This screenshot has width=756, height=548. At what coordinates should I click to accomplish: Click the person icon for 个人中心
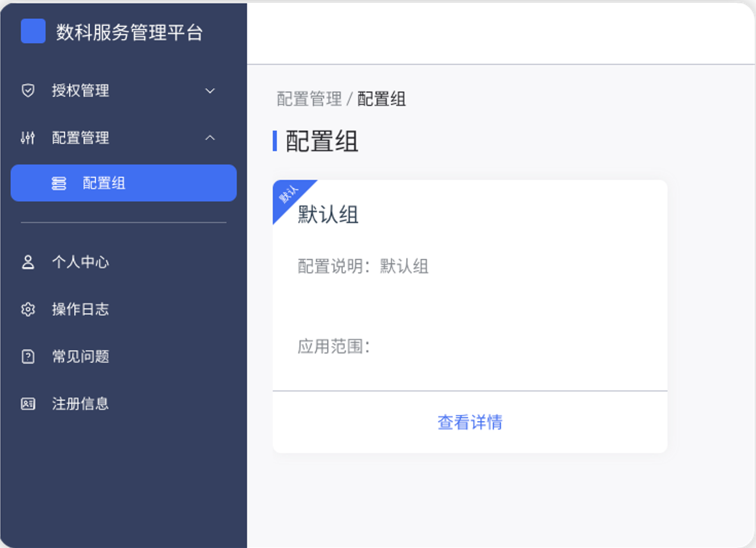click(28, 262)
